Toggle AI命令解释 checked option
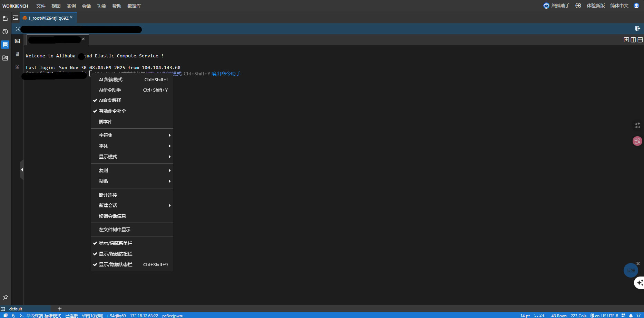Screen dimensions: 644x318 pos(132,100)
